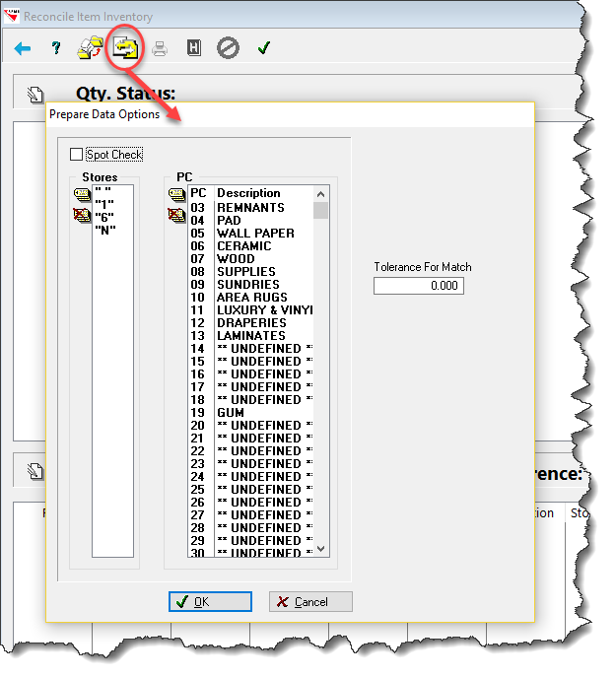
Task: Select the 19 GUM product code row
Action: (251, 412)
